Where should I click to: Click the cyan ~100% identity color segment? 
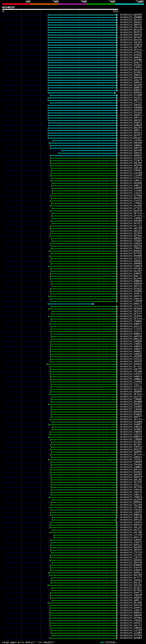click(x=130, y=4)
